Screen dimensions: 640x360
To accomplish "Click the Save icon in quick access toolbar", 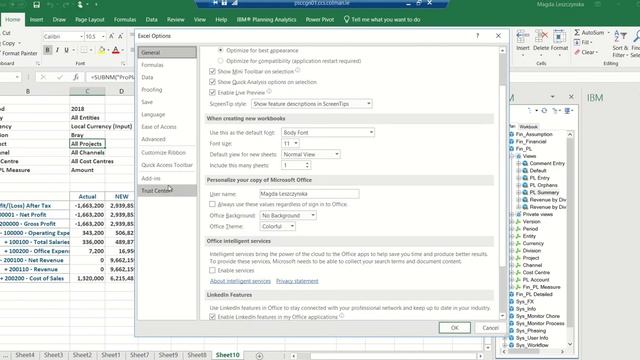I will click(36, 5).
